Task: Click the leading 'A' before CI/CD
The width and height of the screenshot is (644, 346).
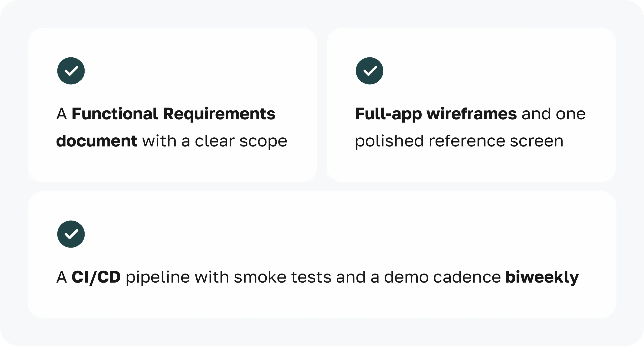Action: [62, 277]
